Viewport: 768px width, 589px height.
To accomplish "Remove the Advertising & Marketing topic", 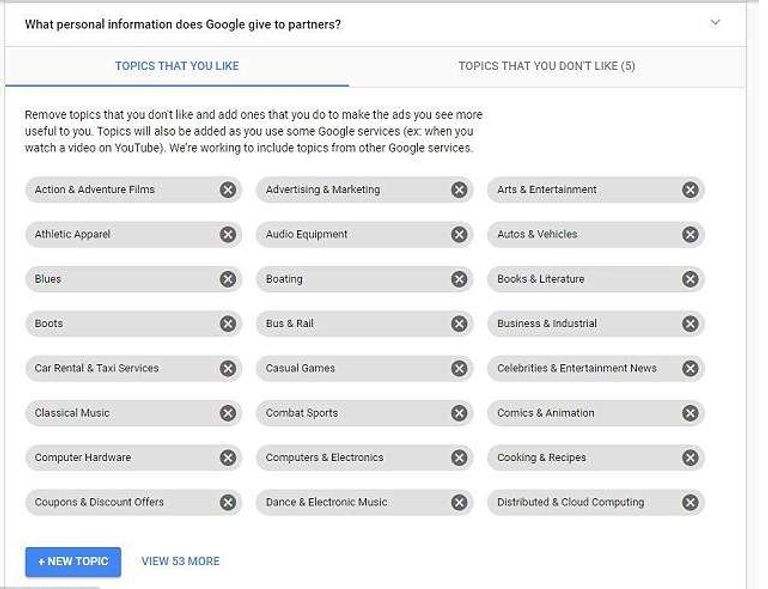I will tap(459, 190).
